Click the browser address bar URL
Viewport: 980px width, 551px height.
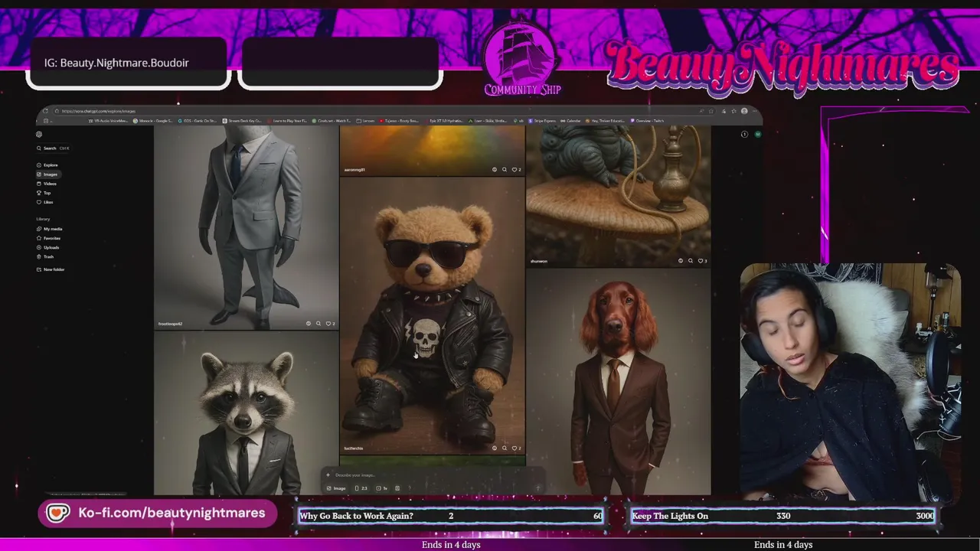(99, 111)
